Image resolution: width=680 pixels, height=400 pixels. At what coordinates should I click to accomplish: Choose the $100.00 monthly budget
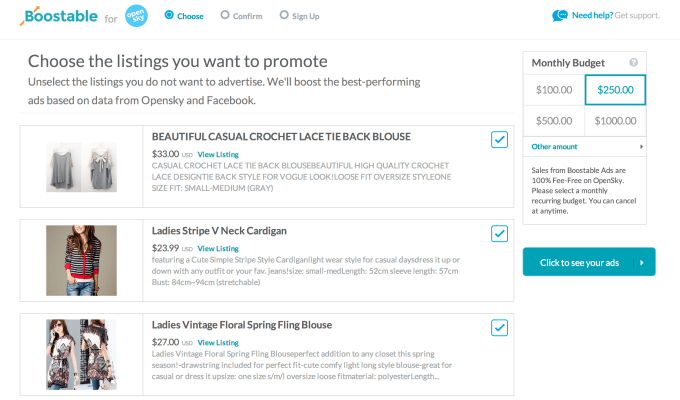coord(554,90)
